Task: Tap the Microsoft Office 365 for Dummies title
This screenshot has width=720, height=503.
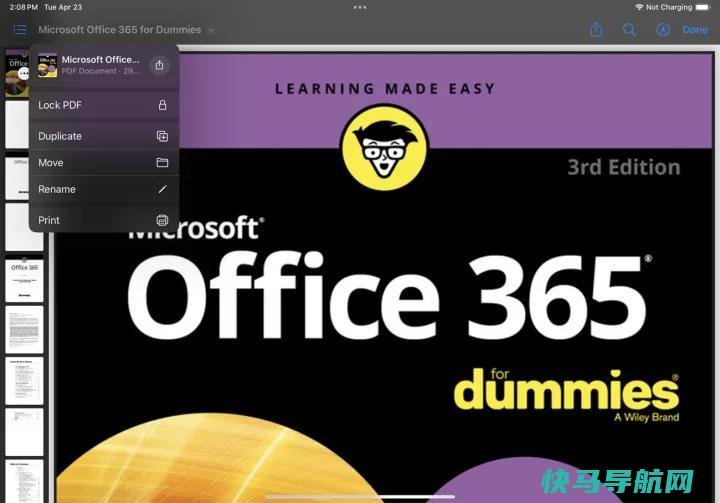Action: pos(120,30)
